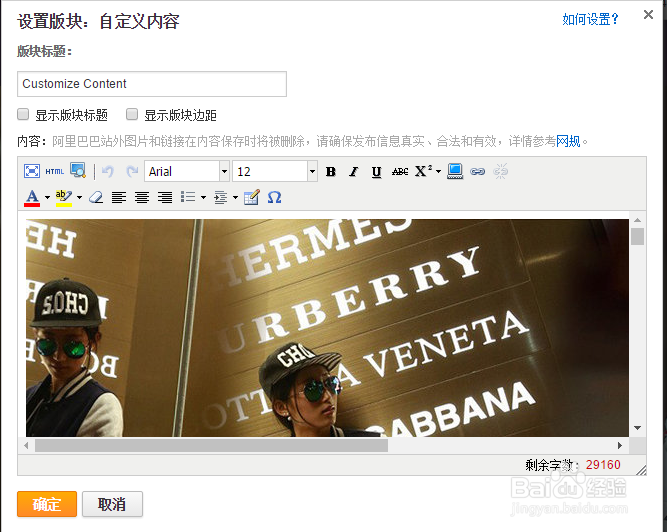Apply superscript formatting
This screenshot has width=667, height=532.
pos(423,171)
